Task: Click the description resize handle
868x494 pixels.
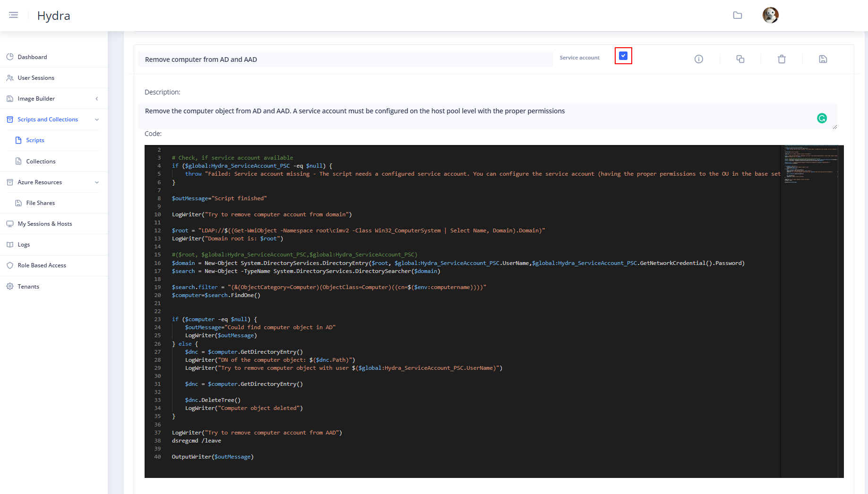Action: pyautogui.click(x=834, y=127)
